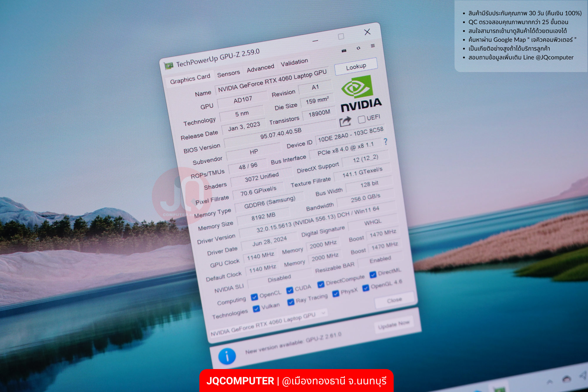Click the Texture Fillrate value 141.1 GTexel/s

click(362, 172)
